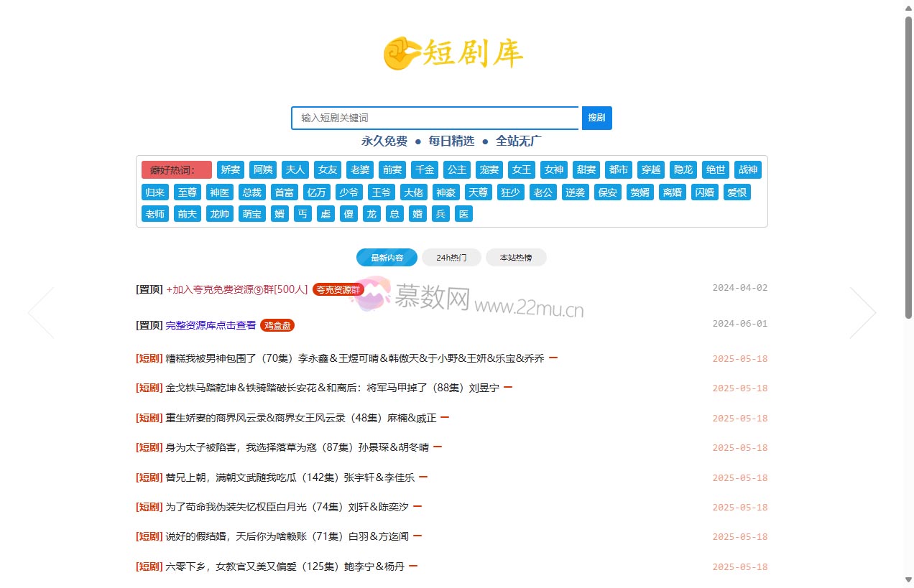914x588 pixels.
Task: Click the 短剧库 site logo
Action: click(453, 54)
